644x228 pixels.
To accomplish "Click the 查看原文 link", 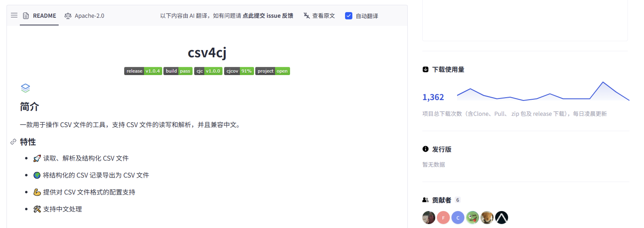I will (324, 16).
